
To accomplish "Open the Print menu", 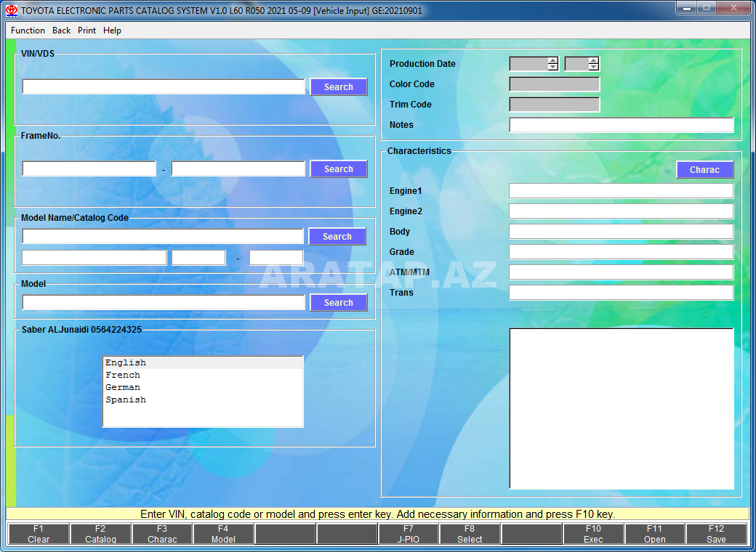I will [x=87, y=31].
